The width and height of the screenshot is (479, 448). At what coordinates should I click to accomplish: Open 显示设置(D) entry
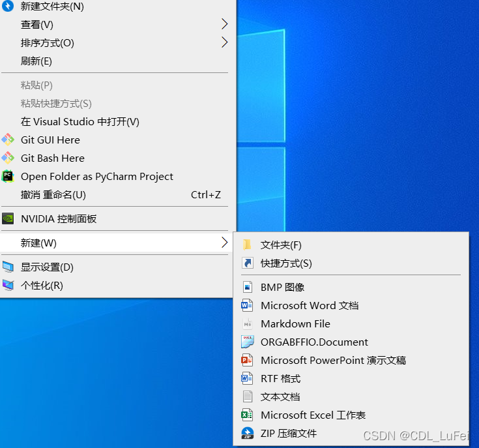pos(115,267)
